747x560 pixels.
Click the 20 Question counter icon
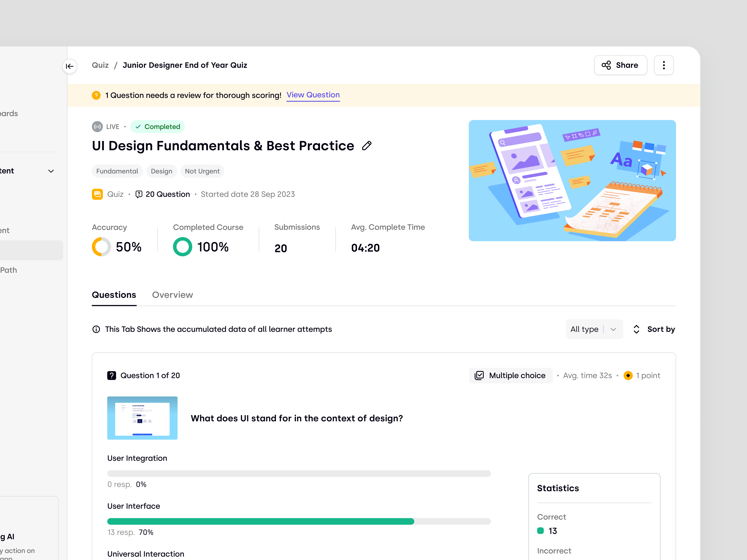point(139,194)
